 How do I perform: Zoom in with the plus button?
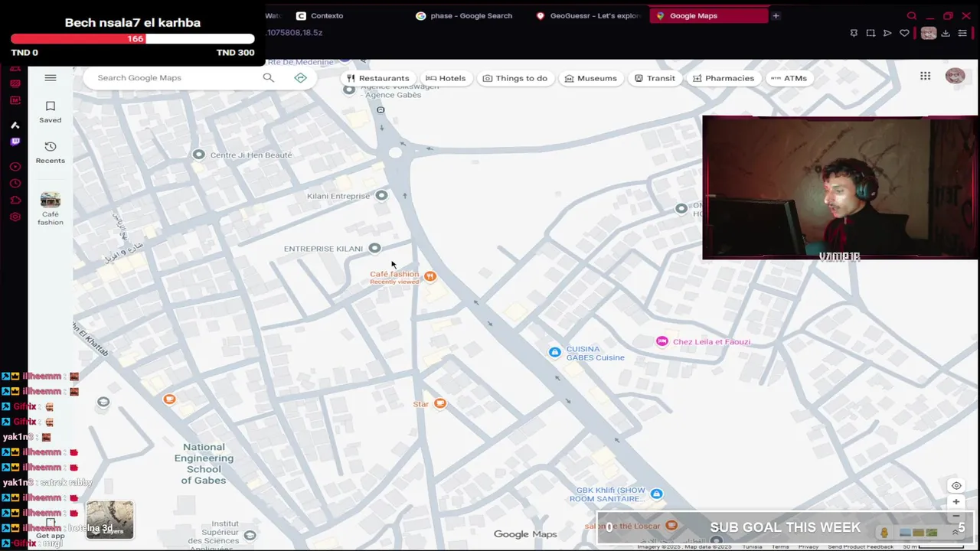pyautogui.click(x=956, y=502)
